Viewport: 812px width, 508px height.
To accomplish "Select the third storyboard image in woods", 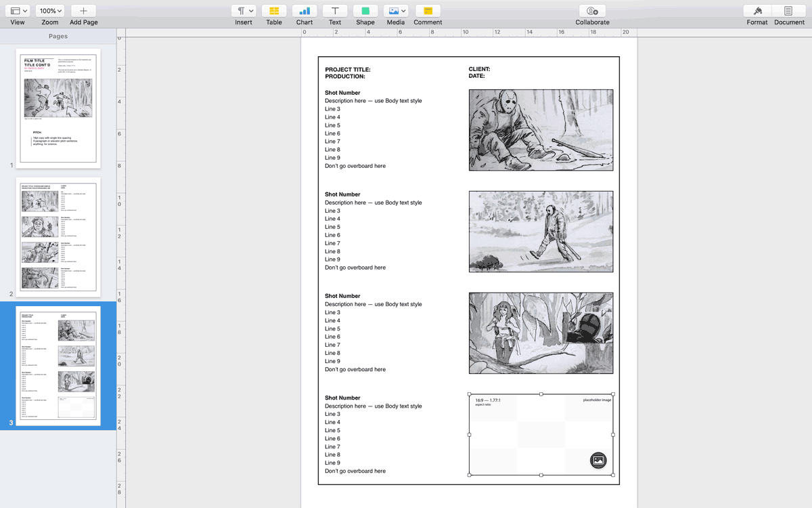I will (x=541, y=333).
